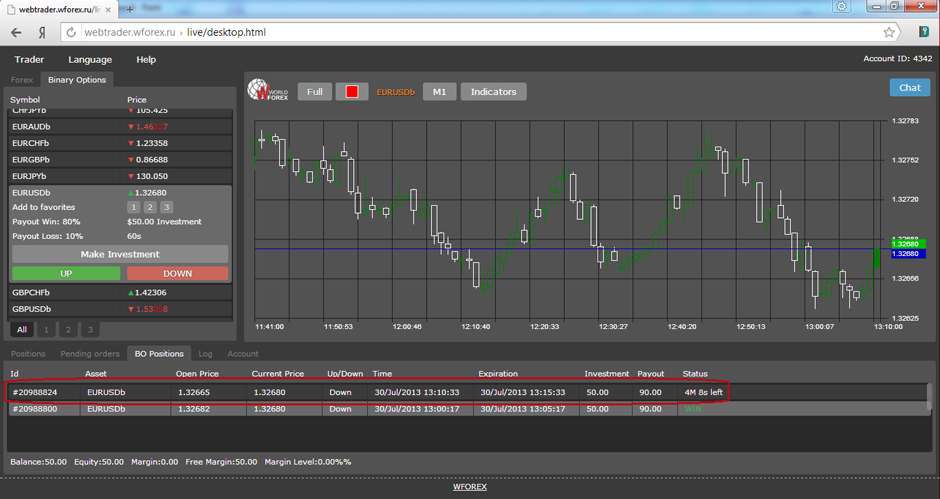Open the M1 timeframe selector
940x499 pixels.
439,92
